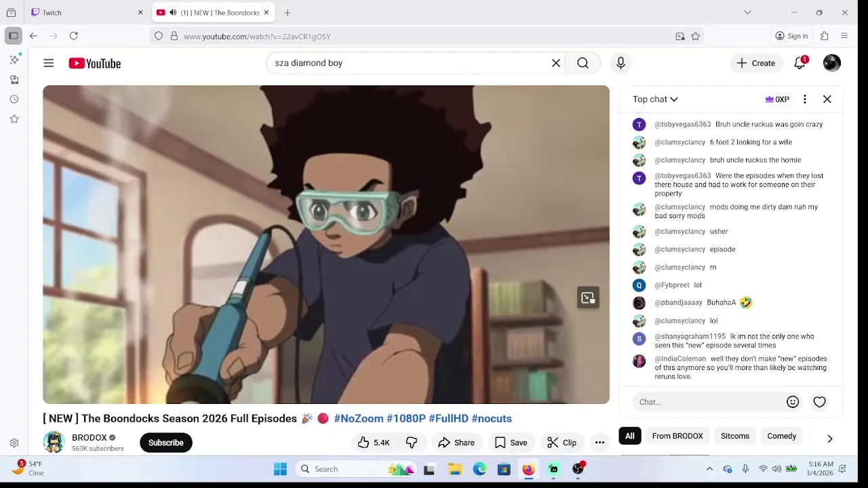
Task: Expand the Top chat dropdown
Action: point(655,100)
